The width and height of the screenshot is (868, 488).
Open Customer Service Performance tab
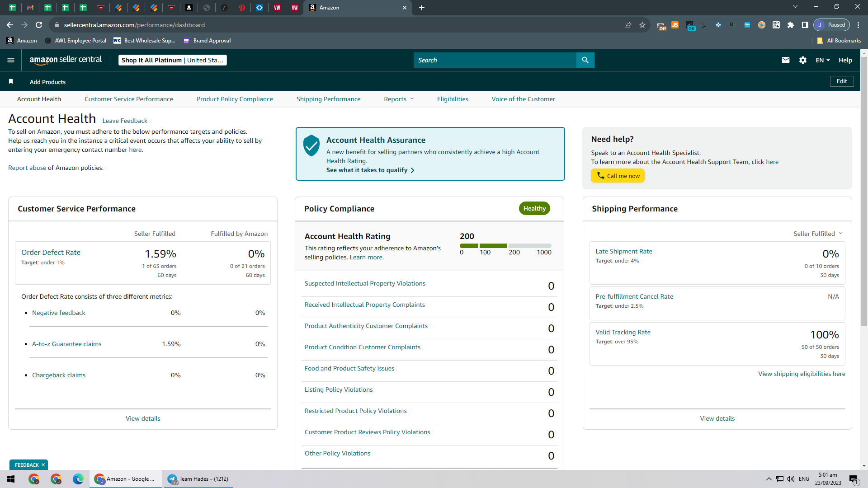(129, 99)
